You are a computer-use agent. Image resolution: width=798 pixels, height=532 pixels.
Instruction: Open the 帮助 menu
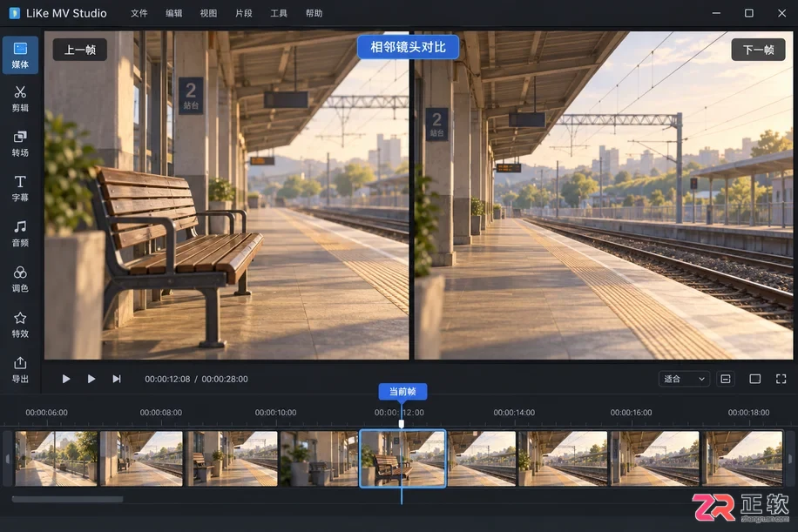coord(314,13)
